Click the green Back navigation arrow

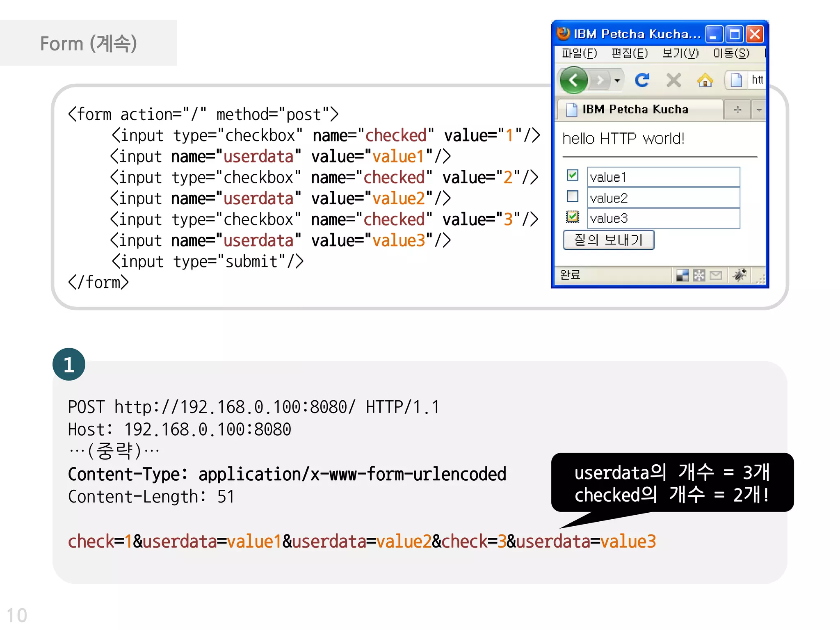pos(573,80)
